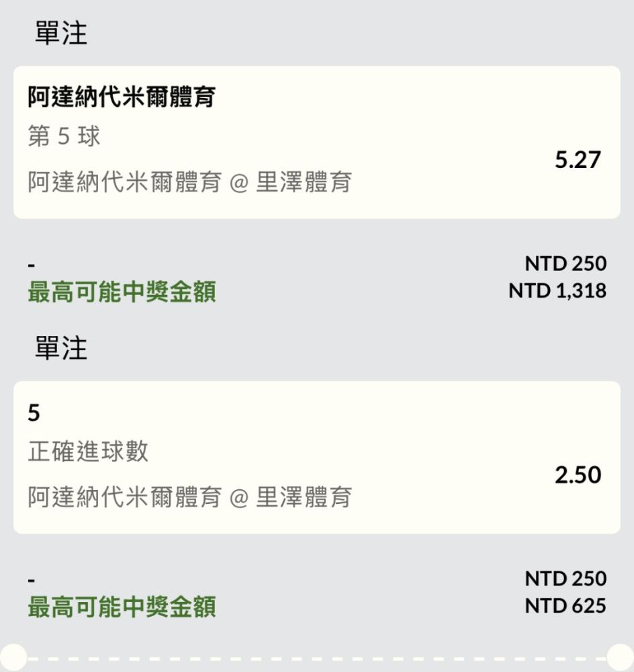Viewport: 634px width, 672px height.
Task: Click the second 最高可能中獎金額 label
Action: point(122,607)
